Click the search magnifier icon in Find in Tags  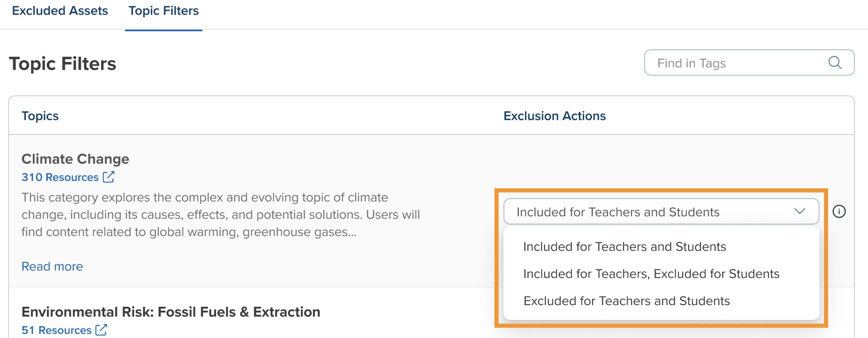835,63
